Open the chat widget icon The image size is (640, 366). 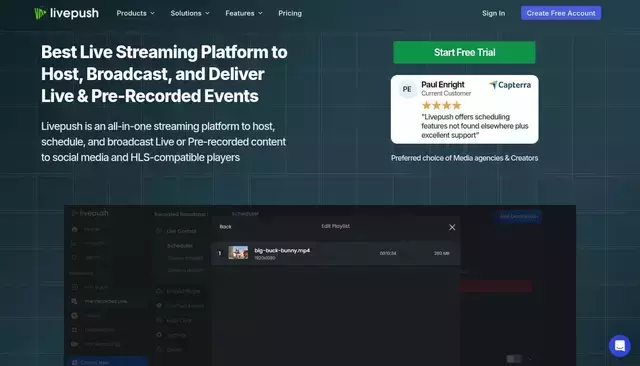(x=620, y=346)
